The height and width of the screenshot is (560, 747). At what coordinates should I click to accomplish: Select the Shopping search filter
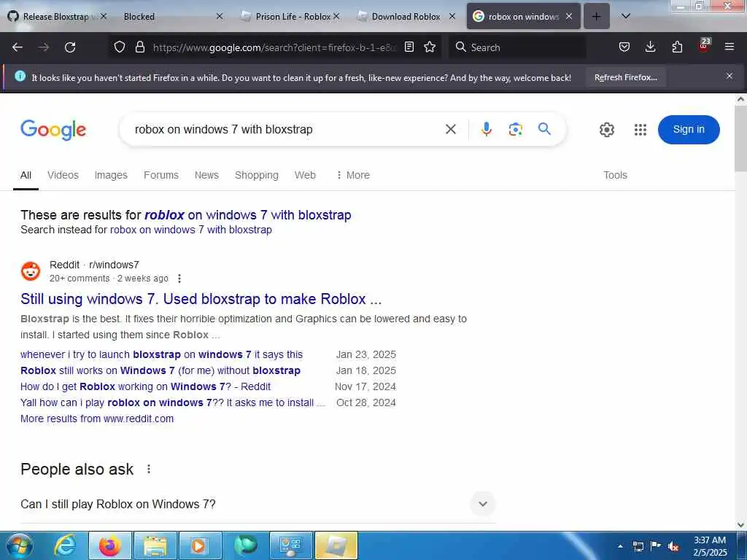[x=256, y=175]
